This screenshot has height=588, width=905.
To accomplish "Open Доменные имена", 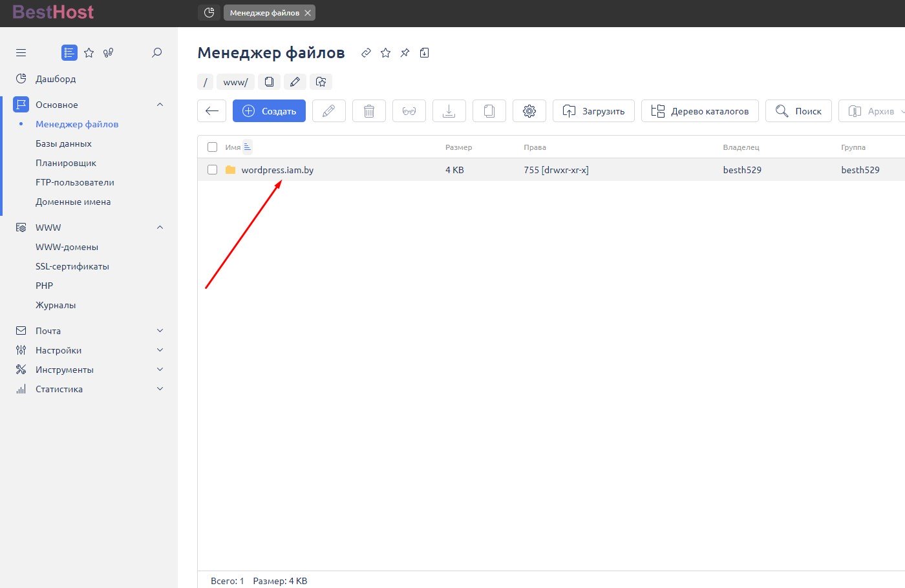I will coord(73,202).
